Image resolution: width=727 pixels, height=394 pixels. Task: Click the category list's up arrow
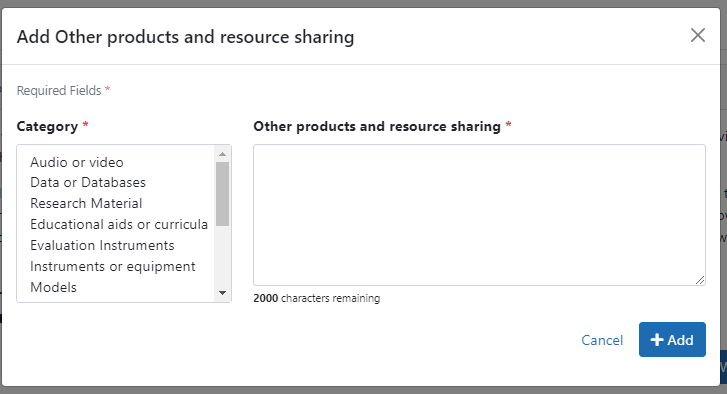click(x=223, y=154)
